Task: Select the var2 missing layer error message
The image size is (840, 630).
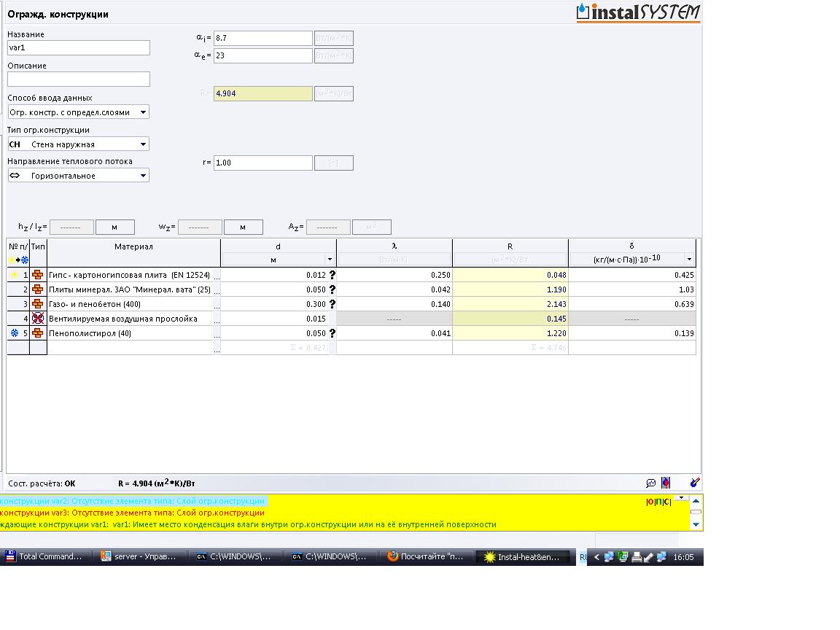Action: click(133, 502)
